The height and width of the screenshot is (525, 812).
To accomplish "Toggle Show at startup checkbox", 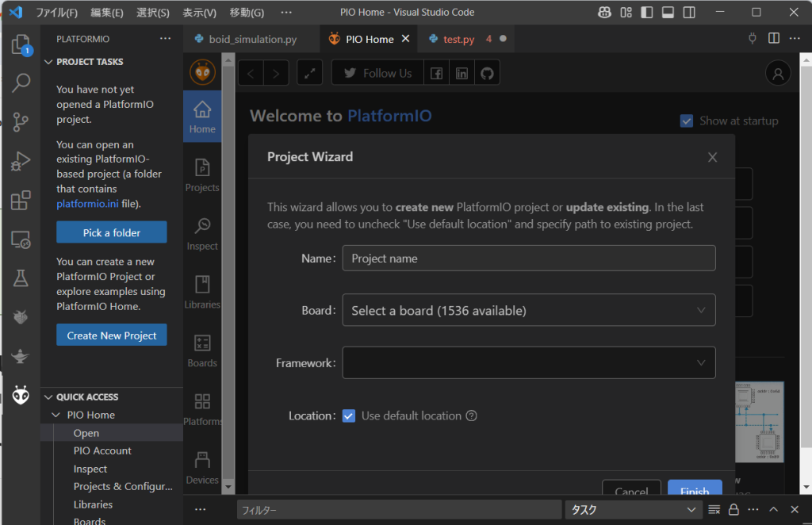I will pyautogui.click(x=687, y=121).
